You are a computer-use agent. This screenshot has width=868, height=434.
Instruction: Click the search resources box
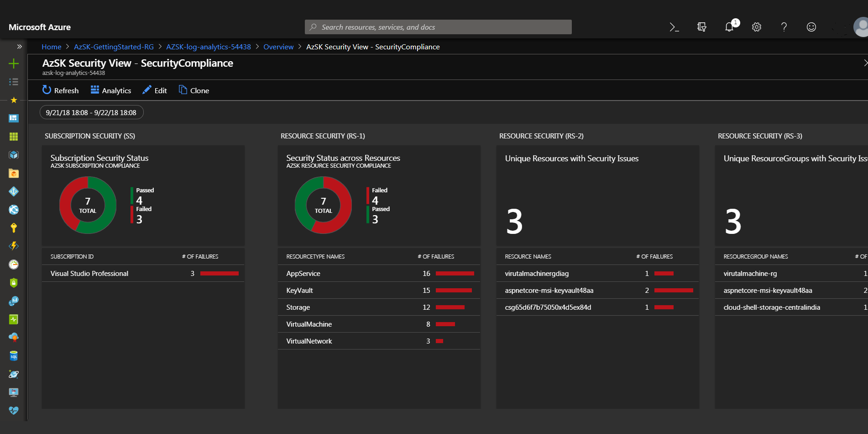[x=438, y=27]
